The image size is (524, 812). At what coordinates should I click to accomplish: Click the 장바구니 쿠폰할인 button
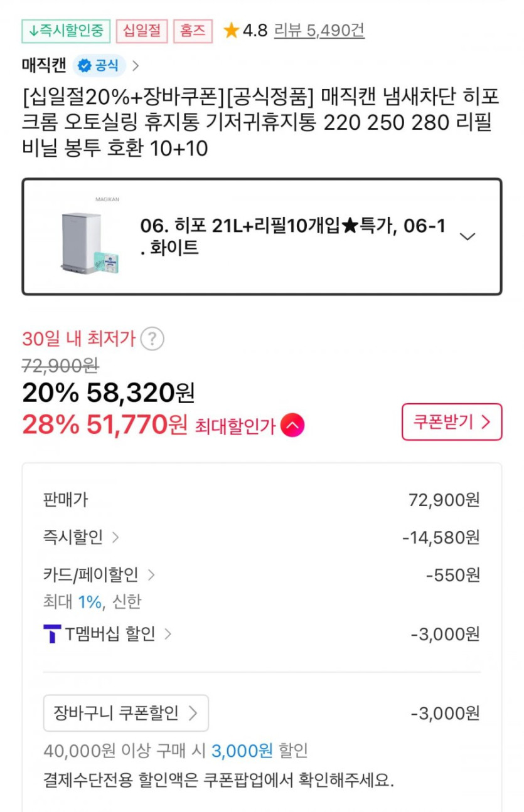coord(126,713)
